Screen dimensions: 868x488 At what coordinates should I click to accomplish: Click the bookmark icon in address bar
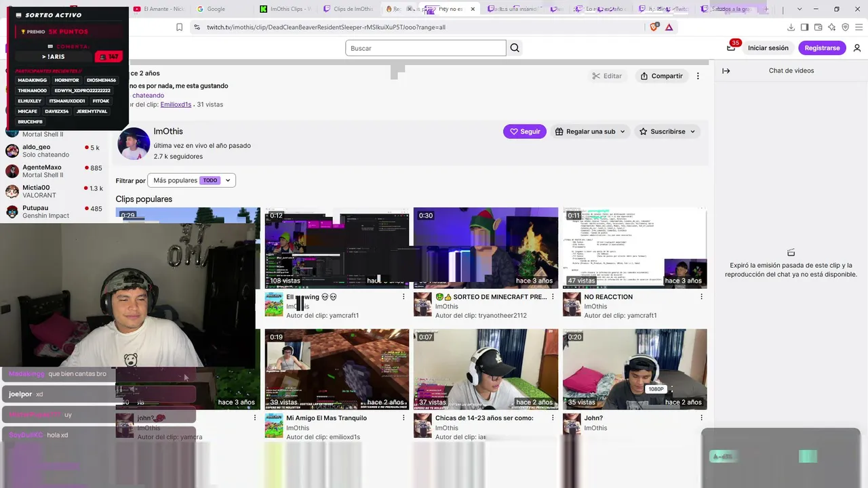179,27
